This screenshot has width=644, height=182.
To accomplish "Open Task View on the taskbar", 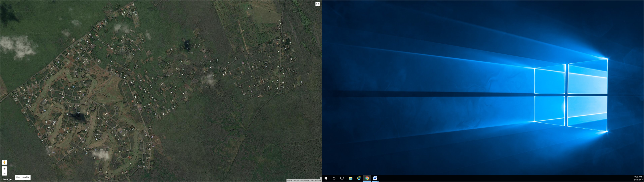I will coord(342,178).
